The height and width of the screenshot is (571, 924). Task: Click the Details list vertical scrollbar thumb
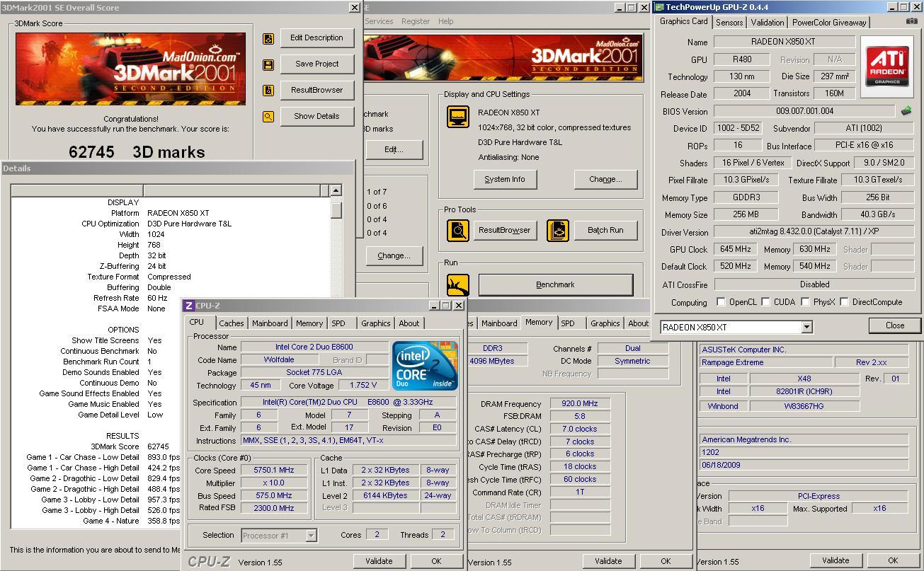pyautogui.click(x=336, y=210)
